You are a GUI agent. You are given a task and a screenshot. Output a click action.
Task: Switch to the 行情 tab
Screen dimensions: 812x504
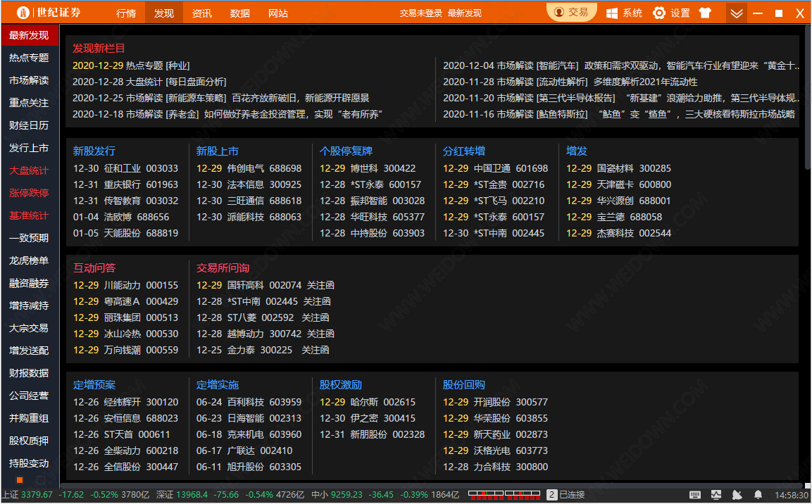tap(126, 13)
